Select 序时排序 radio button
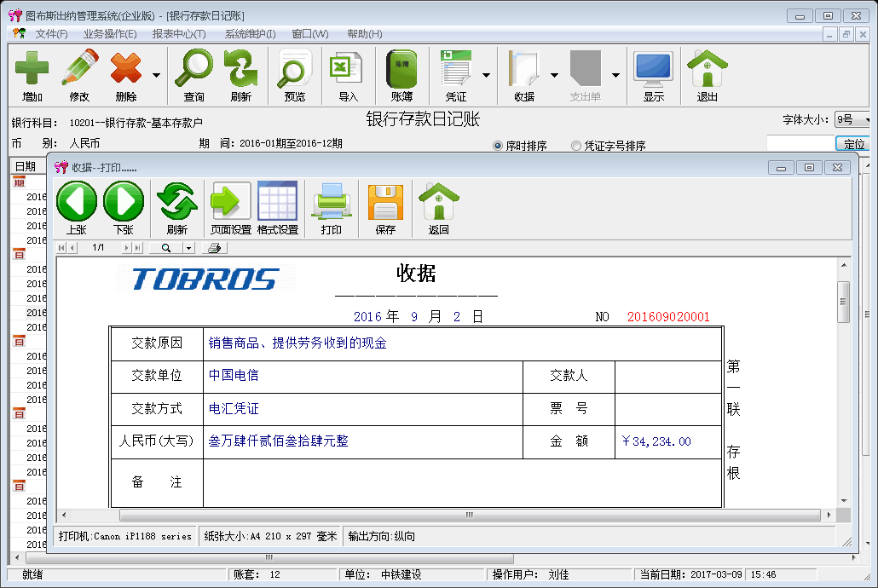 coord(498,146)
